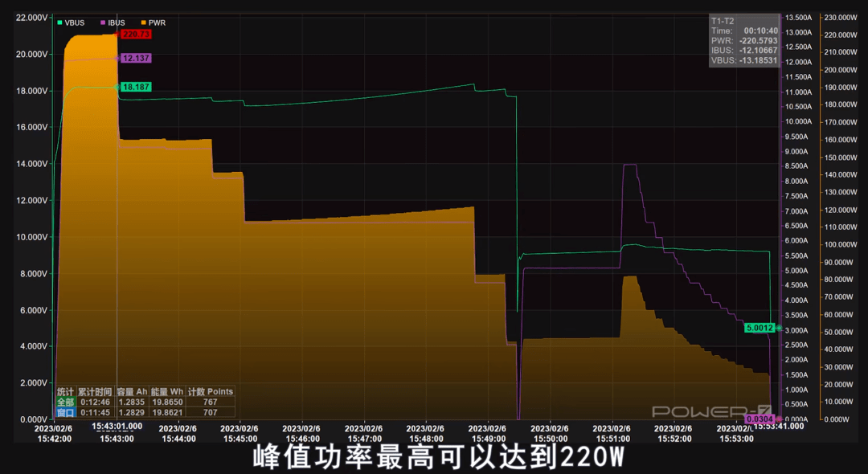Select the 窗口 row in statistics table

pos(145,412)
